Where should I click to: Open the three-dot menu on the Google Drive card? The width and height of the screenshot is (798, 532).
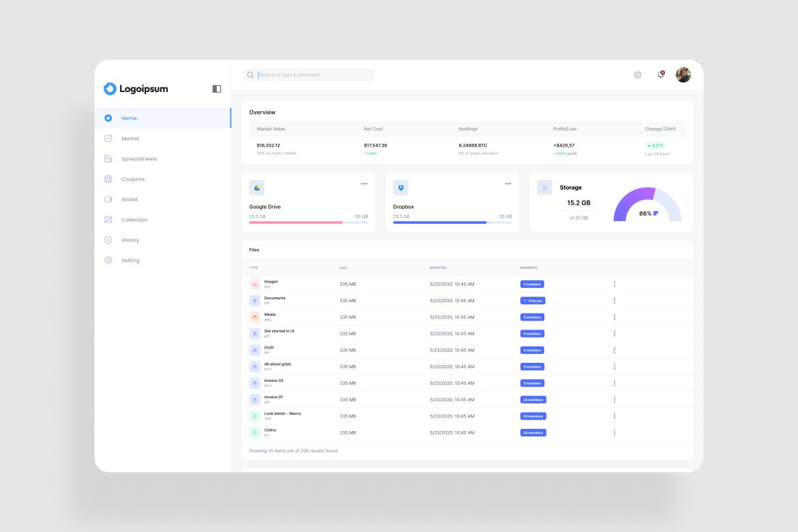tap(364, 183)
